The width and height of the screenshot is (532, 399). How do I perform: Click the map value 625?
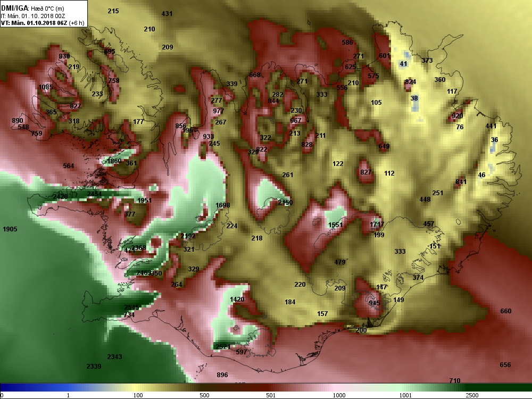351,67
